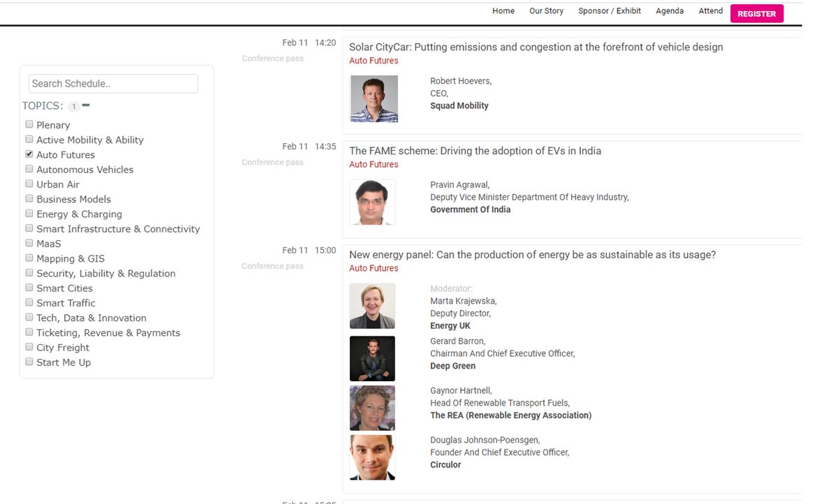Click the name Marta Krajewska

[x=463, y=302]
